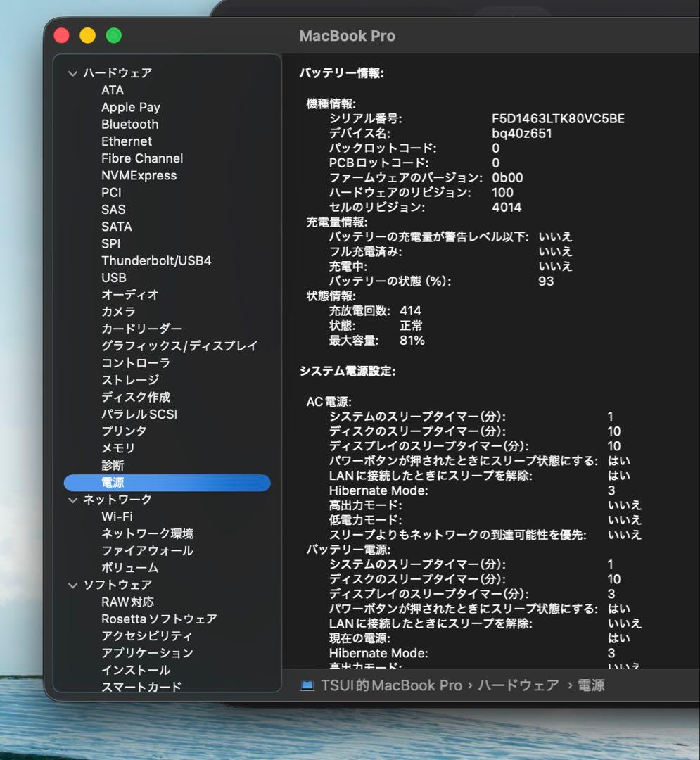Screen dimensions: 700x760
Task: View the カメラ hardware information
Action: tap(116, 312)
